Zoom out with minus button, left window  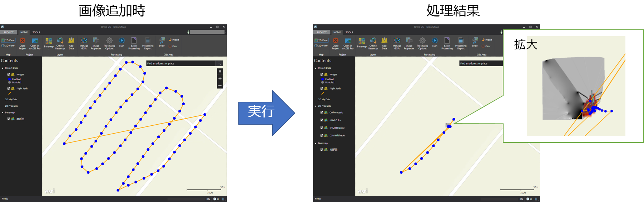tap(220, 86)
